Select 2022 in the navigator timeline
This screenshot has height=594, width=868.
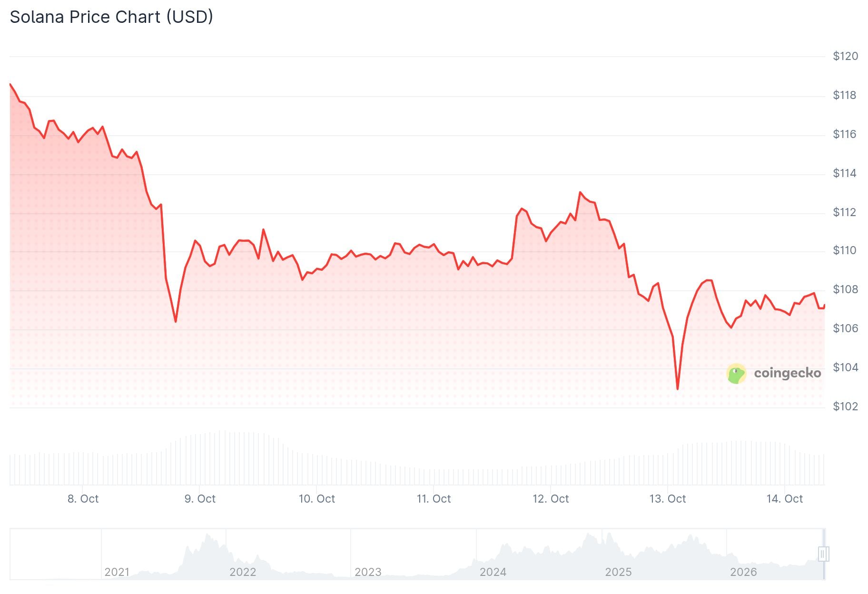pos(243,572)
